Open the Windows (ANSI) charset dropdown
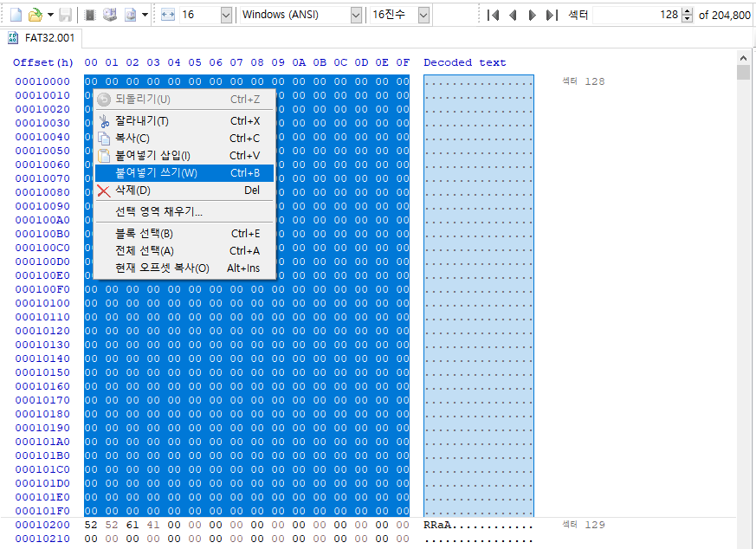Image resolution: width=756 pixels, height=549 pixels. pos(300,15)
